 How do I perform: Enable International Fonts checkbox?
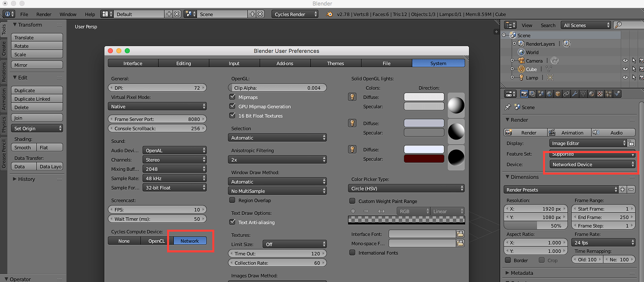pyautogui.click(x=352, y=253)
